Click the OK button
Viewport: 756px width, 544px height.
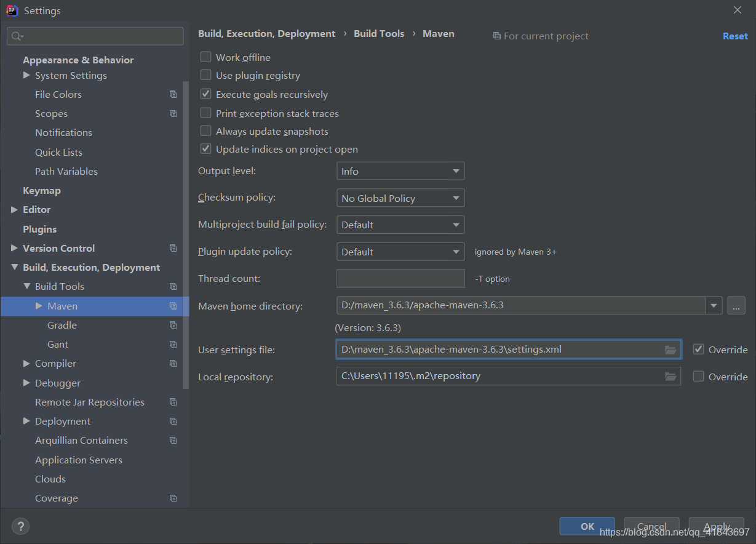(587, 526)
